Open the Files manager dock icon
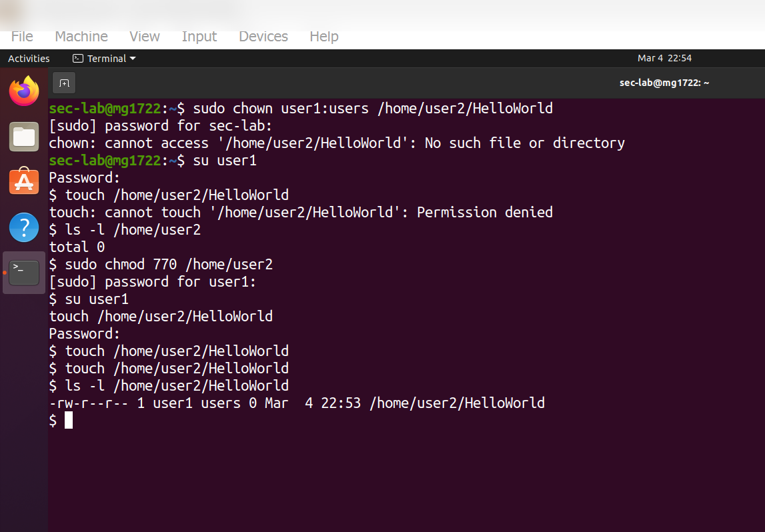The height and width of the screenshot is (532, 765). [x=24, y=137]
